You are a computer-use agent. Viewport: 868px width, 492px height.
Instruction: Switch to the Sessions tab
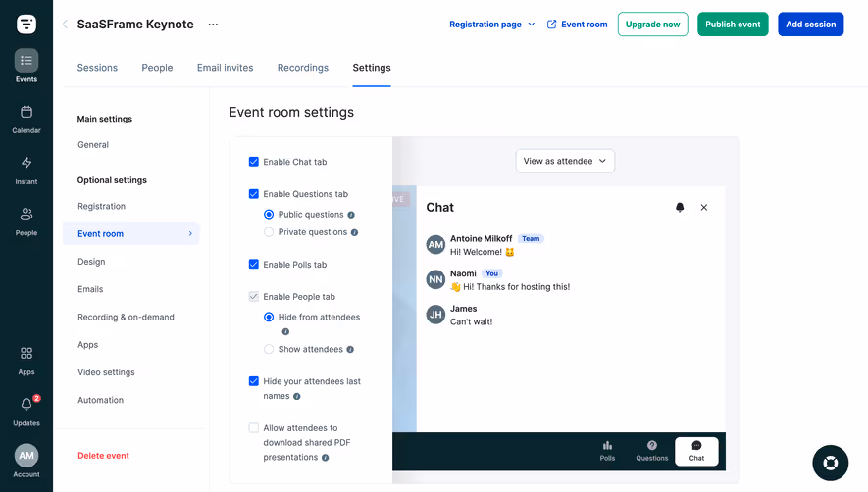point(97,68)
